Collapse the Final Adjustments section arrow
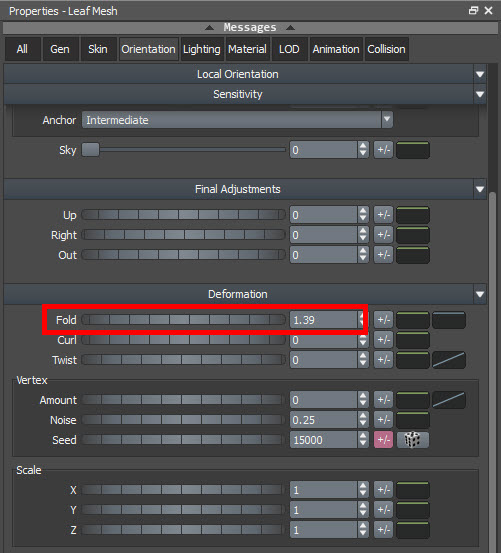 pyautogui.click(x=480, y=189)
